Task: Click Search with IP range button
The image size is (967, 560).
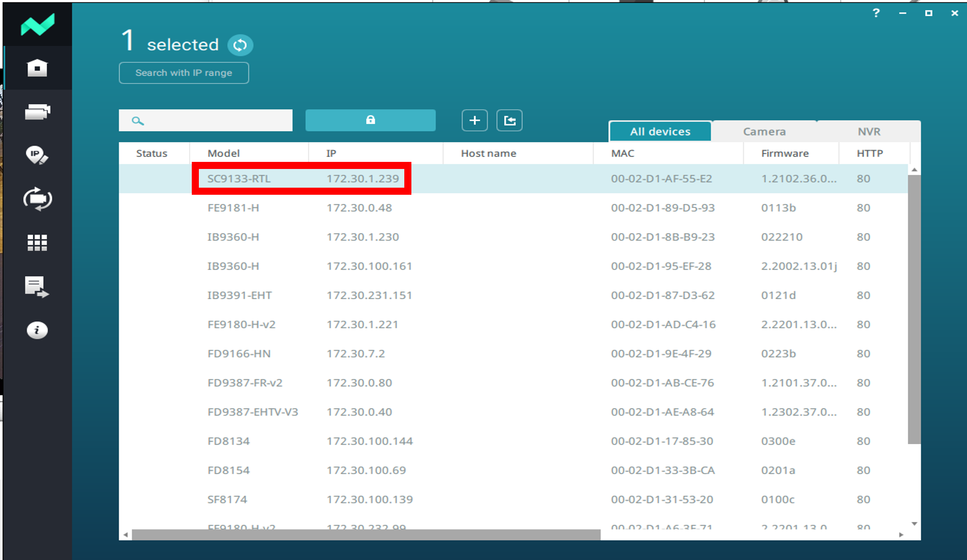Action: [x=184, y=73]
